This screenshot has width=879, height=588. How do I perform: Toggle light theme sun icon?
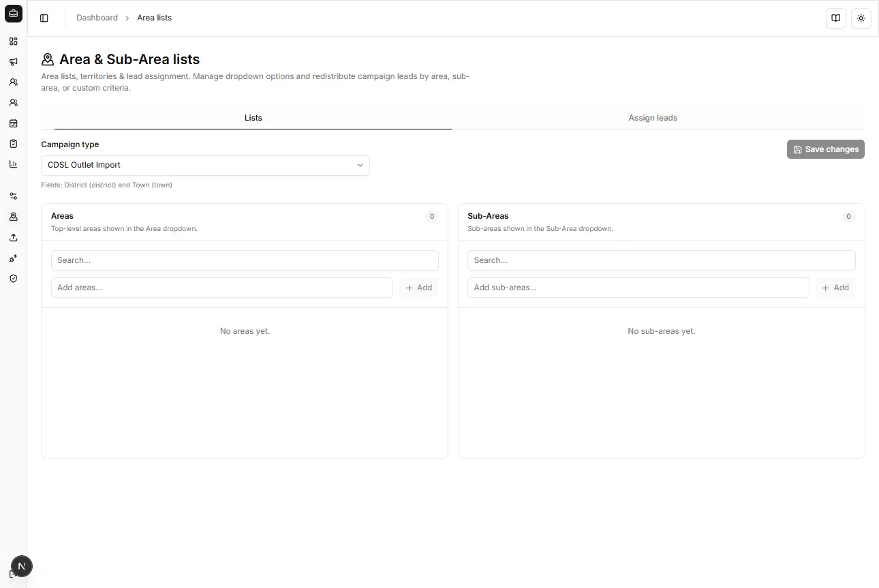pyautogui.click(x=861, y=18)
